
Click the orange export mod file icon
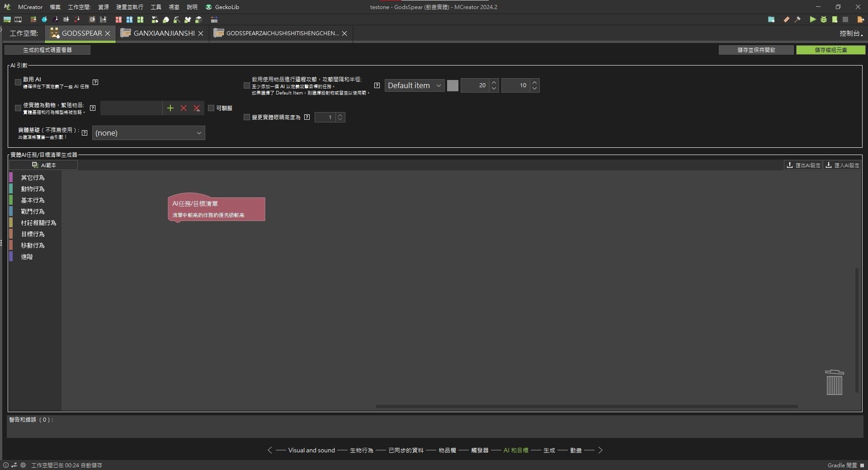click(x=860, y=19)
